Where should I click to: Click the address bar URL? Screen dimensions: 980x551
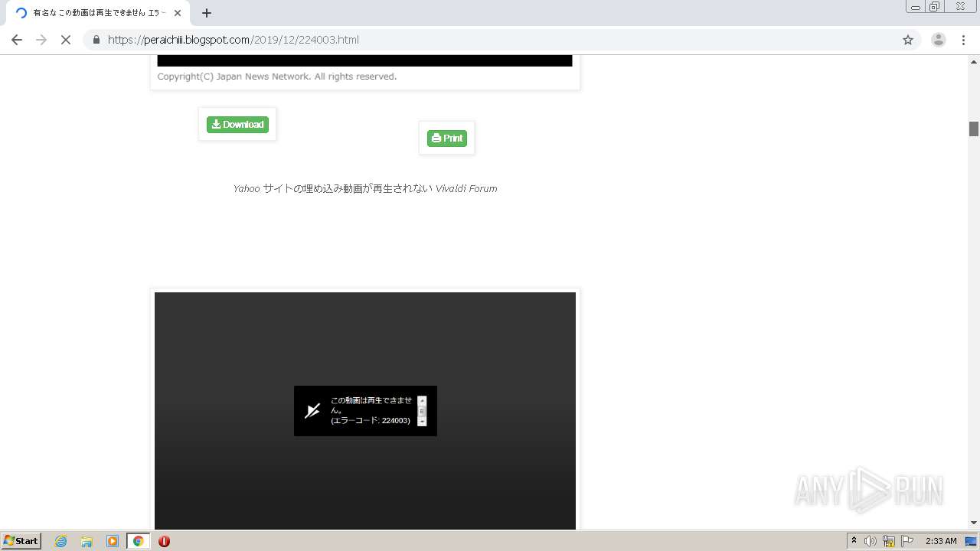[x=234, y=40]
